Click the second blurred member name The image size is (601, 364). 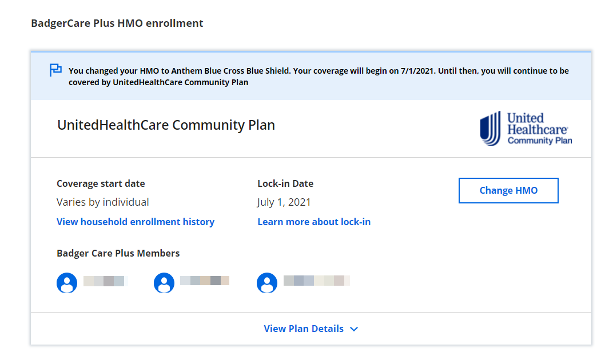click(x=204, y=281)
